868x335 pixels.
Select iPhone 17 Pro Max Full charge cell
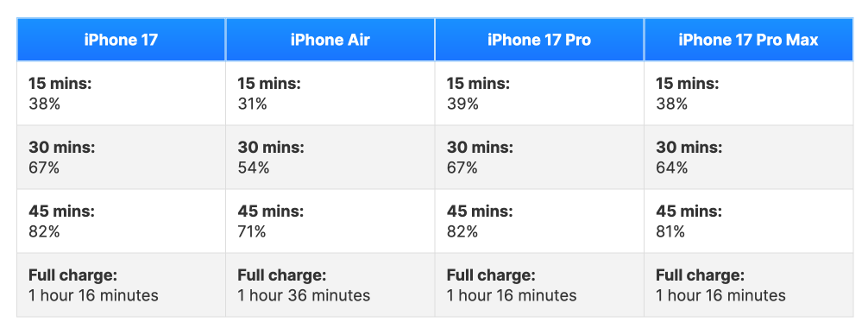(748, 285)
